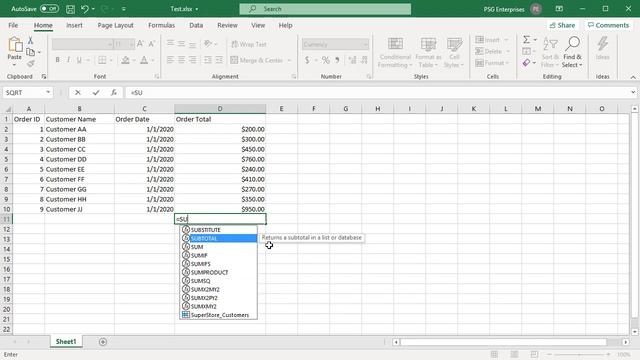640x360 pixels.
Task: Open the Formulas tab
Action: [x=161, y=25]
